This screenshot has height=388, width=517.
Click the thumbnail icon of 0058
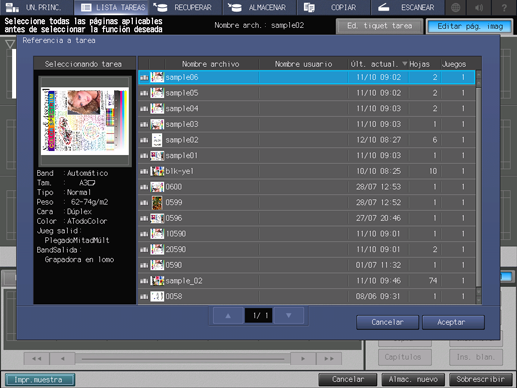click(x=157, y=297)
